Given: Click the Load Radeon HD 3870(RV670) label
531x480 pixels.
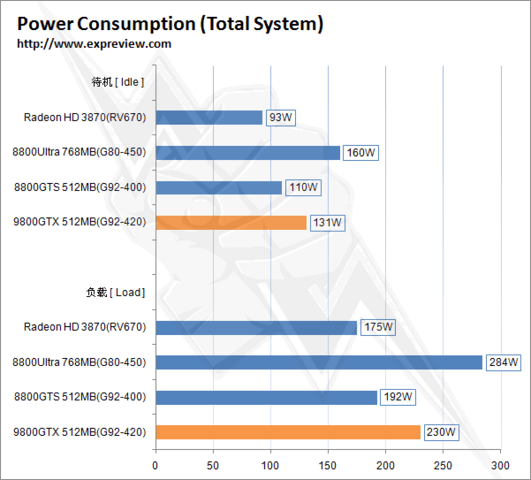Looking at the screenshot, I should [x=85, y=327].
